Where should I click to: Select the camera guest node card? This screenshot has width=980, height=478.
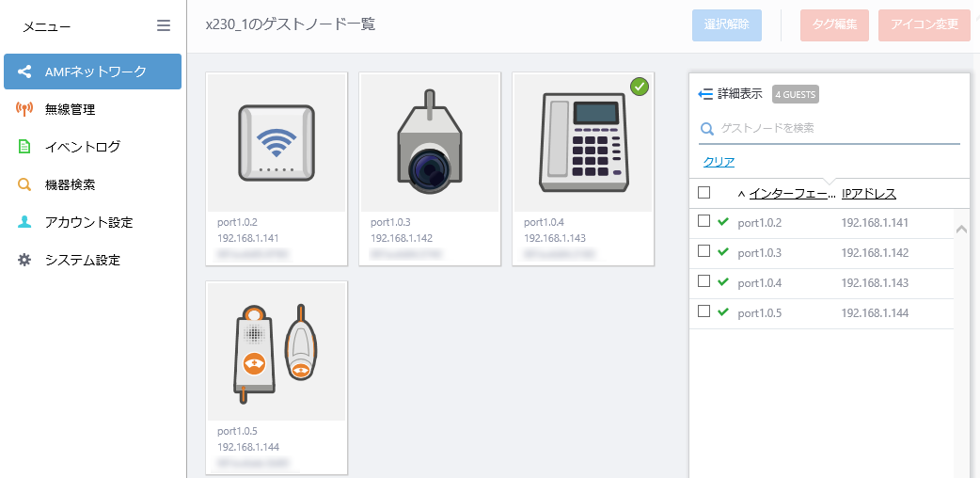430,169
